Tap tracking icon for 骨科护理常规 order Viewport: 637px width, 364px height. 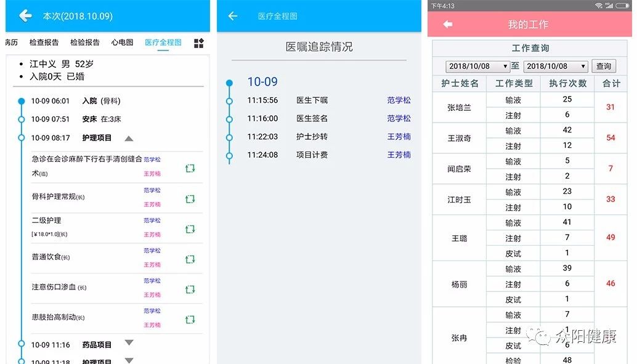click(190, 199)
